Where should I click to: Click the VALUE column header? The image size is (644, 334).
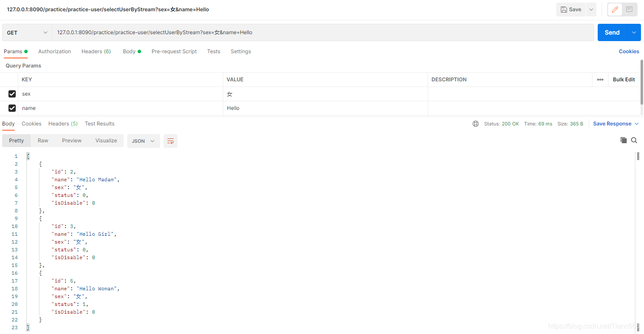click(x=235, y=80)
